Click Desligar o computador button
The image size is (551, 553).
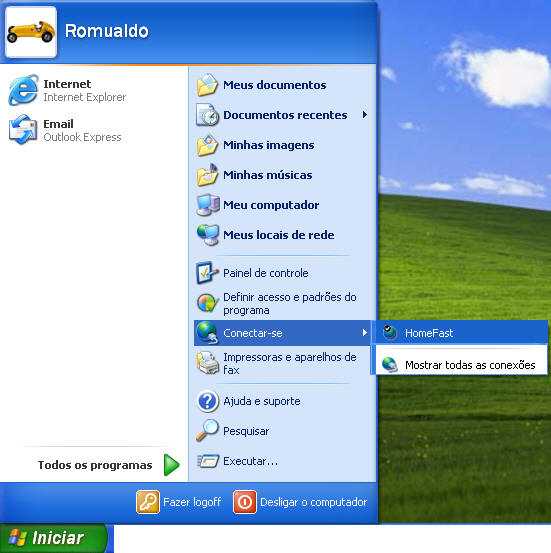click(x=300, y=502)
